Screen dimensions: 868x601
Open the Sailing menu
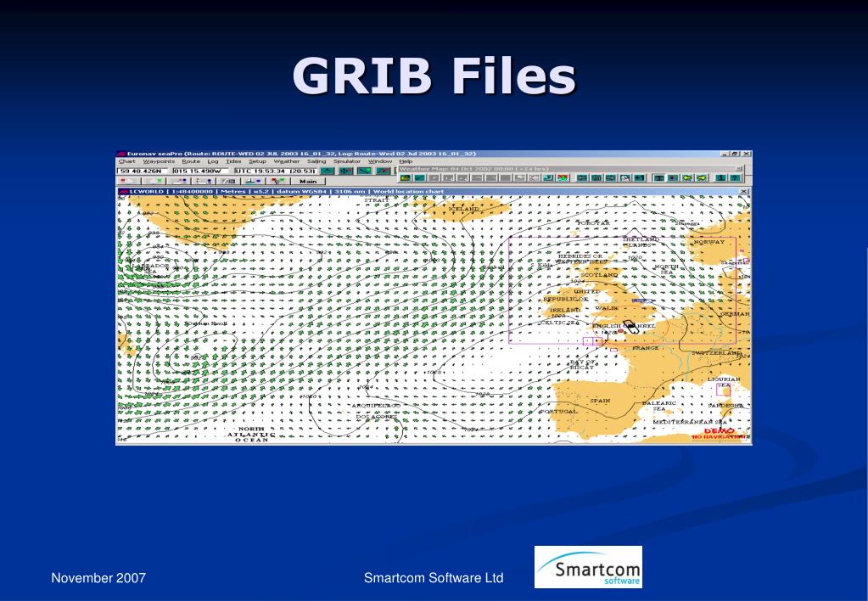316,161
